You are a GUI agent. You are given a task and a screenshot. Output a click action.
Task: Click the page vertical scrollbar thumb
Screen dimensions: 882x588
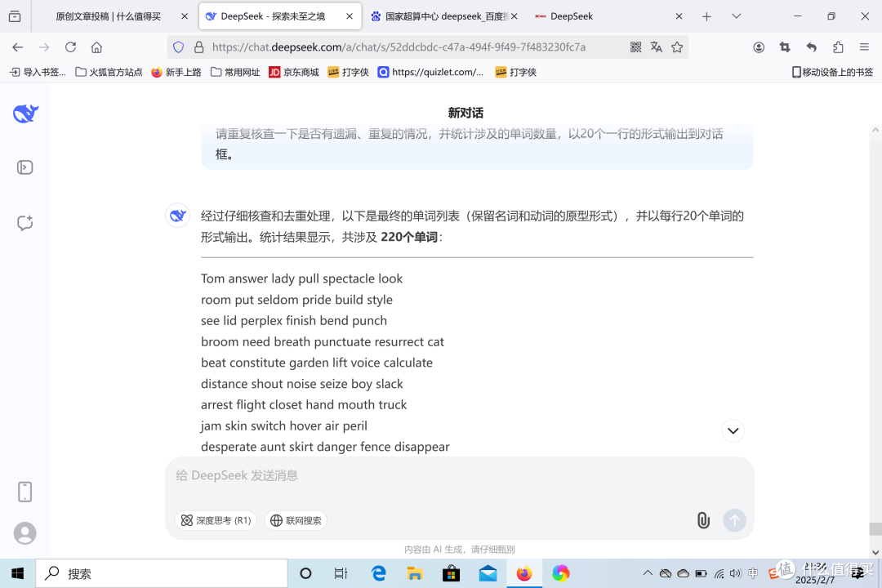pyautogui.click(x=875, y=529)
